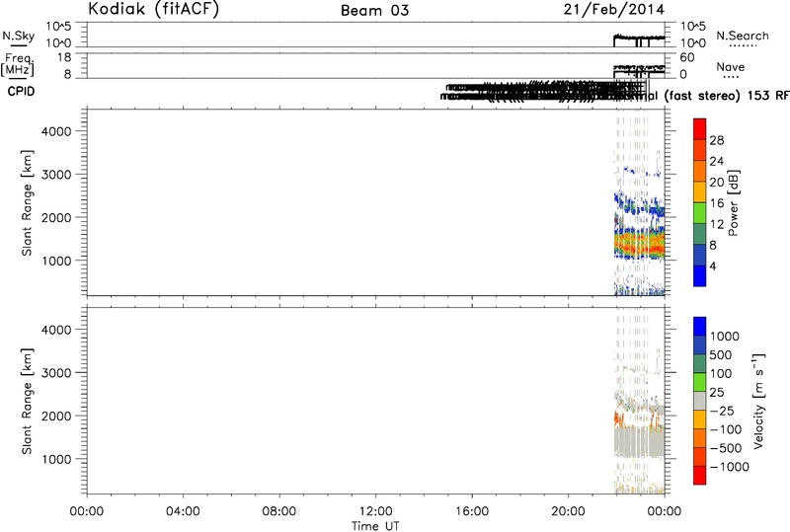Click the "24" label on power colorbar

point(717,161)
